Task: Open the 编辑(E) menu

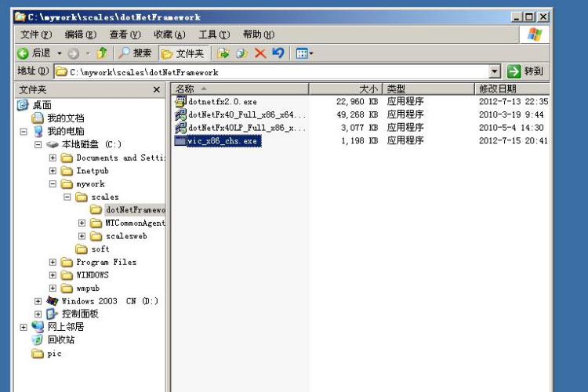Action: 80,34
